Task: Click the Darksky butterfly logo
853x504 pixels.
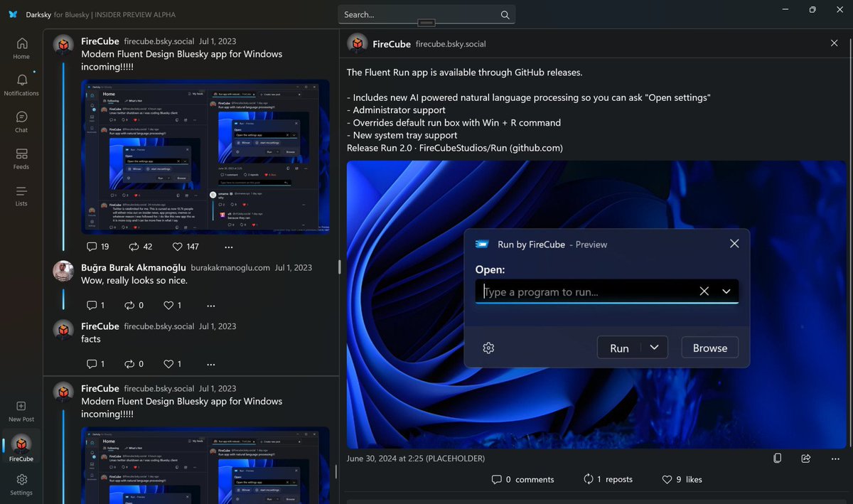Action: (13, 14)
